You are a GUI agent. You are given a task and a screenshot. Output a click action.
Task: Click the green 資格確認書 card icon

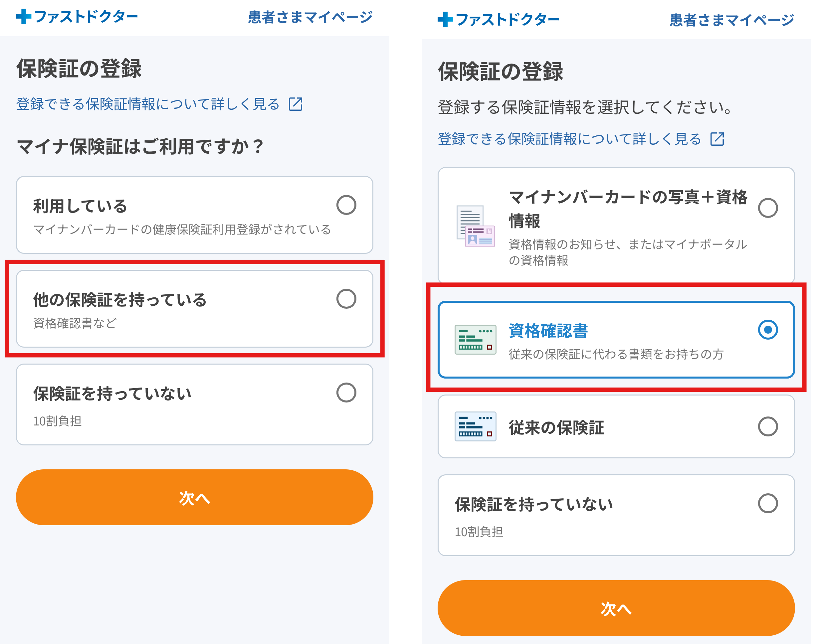pos(476,339)
